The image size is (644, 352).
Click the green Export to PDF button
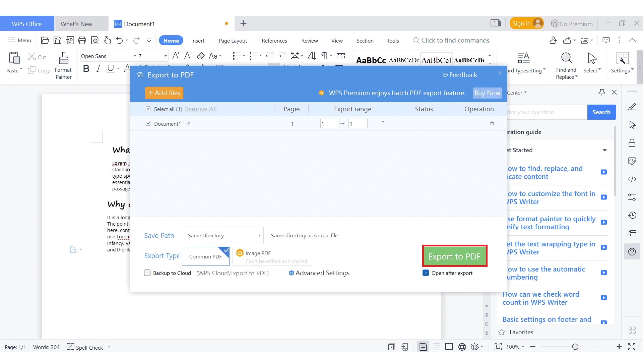pyautogui.click(x=455, y=256)
